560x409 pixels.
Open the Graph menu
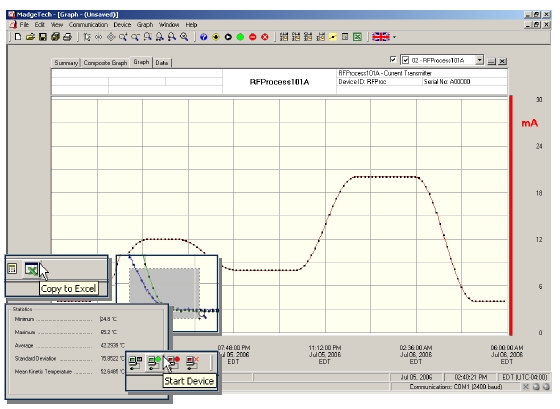145,25
